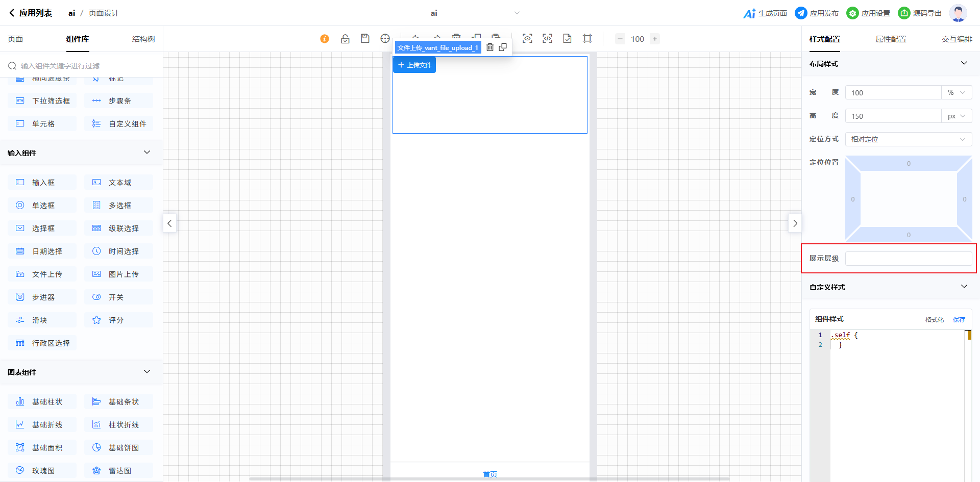Open the height unit px dropdown
Screen dimensions: 980x482
click(x=956, y=116)
